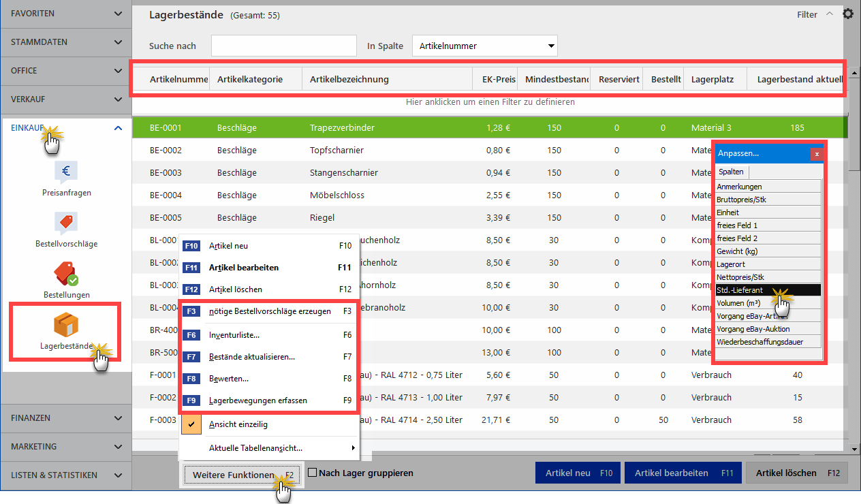Open the Bestellungen icon with green check
Image resolution: width=861 pixels, height=504 pixels.
(x=66, y=274)
